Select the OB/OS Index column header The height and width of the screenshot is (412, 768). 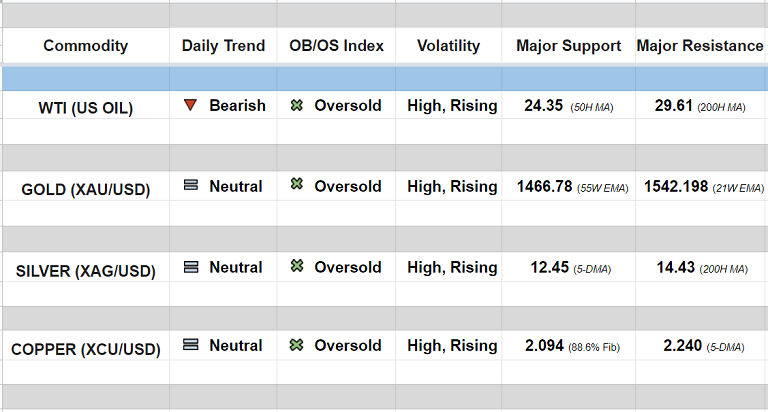pos(336,46)
